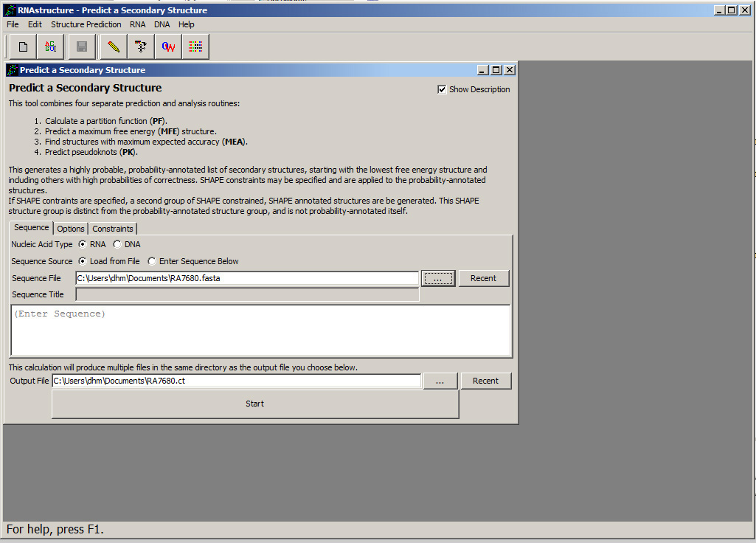The height and width of the screenshot is (543, 756).
Task: Switch to the Options tab
Action: tap(70, 229)
